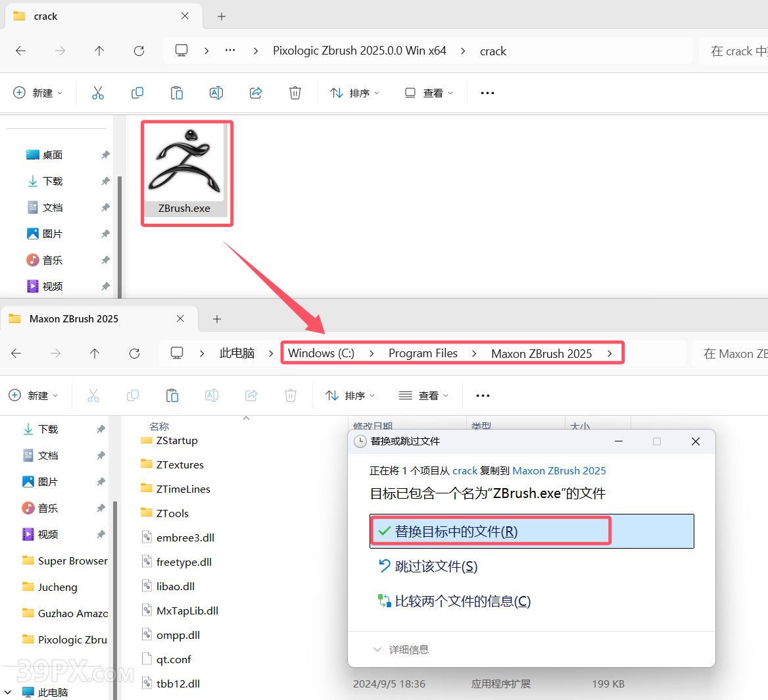Open 音乐 in crack window sidebar
This screenshot has height=700, width=768.
point(53,261)
